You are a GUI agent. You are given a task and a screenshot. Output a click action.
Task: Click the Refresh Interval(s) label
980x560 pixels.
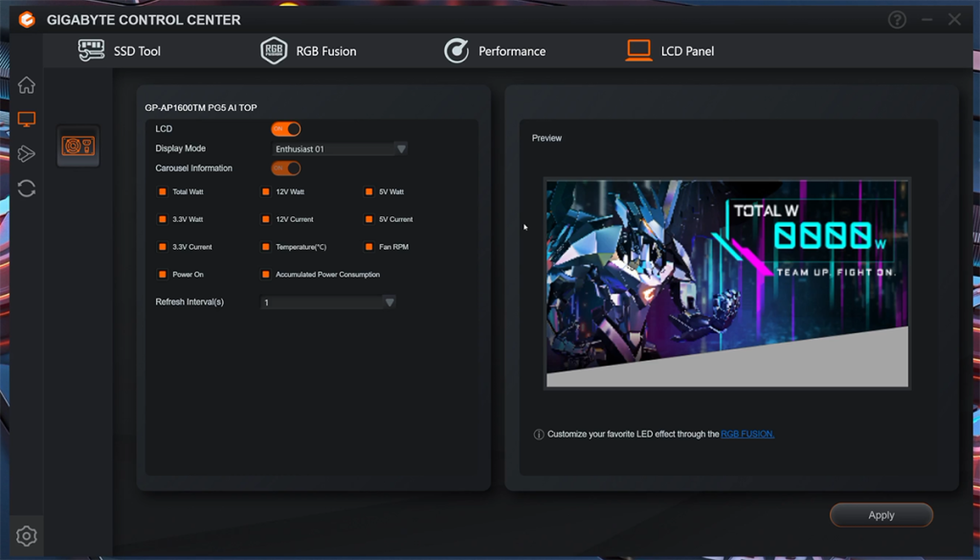tap(189, 302)
